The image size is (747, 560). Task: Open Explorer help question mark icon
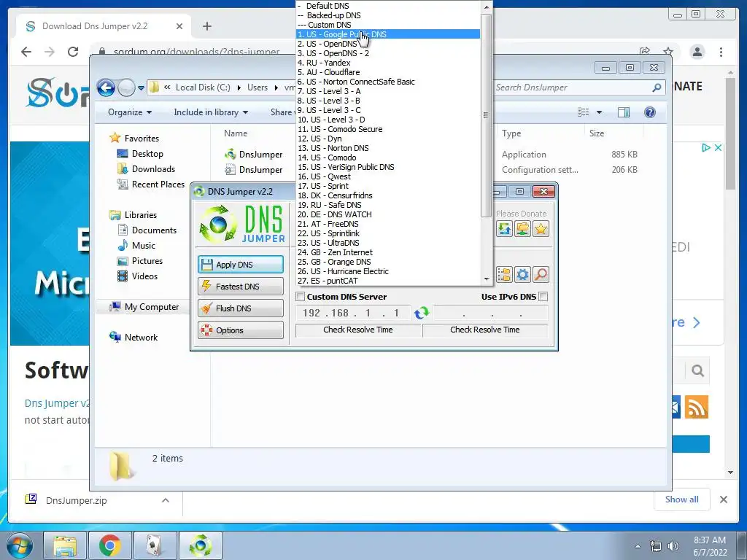(x=649, y=112)
